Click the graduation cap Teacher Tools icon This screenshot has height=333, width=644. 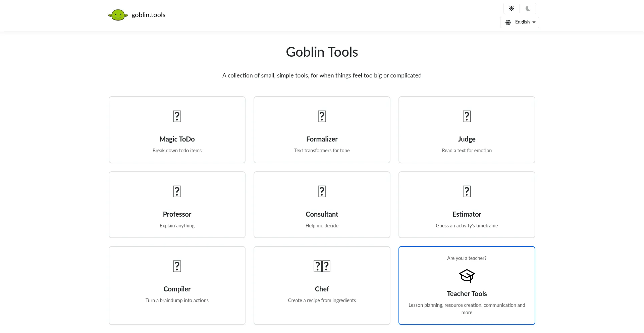coord(467,276)
